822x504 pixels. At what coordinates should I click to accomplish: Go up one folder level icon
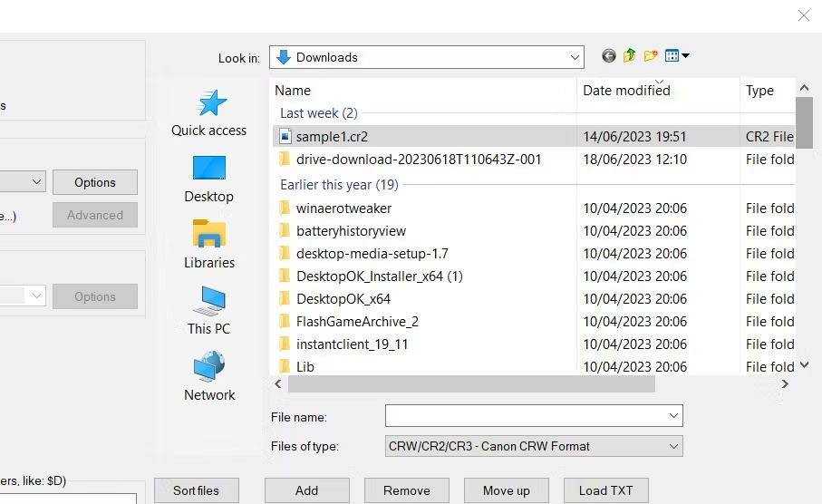[630, 56]
